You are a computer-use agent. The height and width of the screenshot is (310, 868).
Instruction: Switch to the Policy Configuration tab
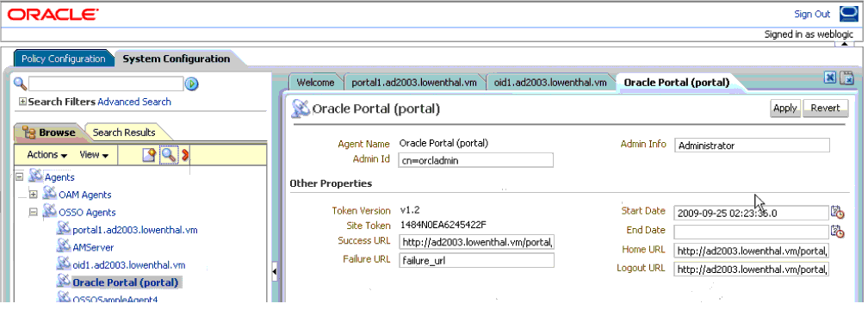pyautogui.click(x=64, y=59)
